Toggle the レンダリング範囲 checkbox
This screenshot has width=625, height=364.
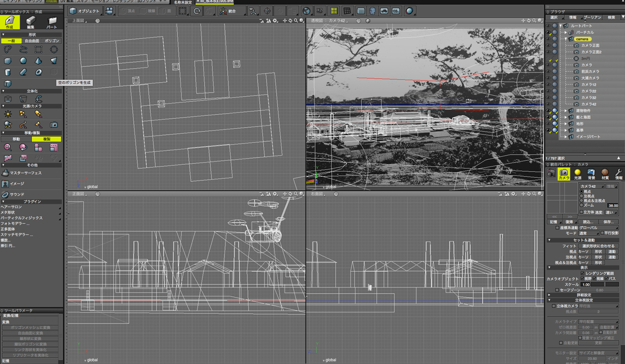pyautogui.click(x=582, y=273)
